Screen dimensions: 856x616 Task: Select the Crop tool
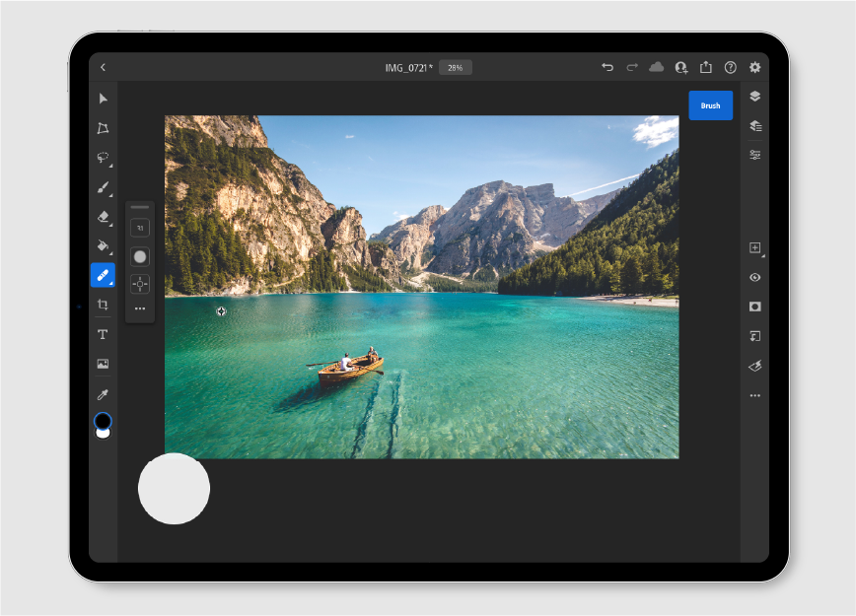(x=103, y=306)
